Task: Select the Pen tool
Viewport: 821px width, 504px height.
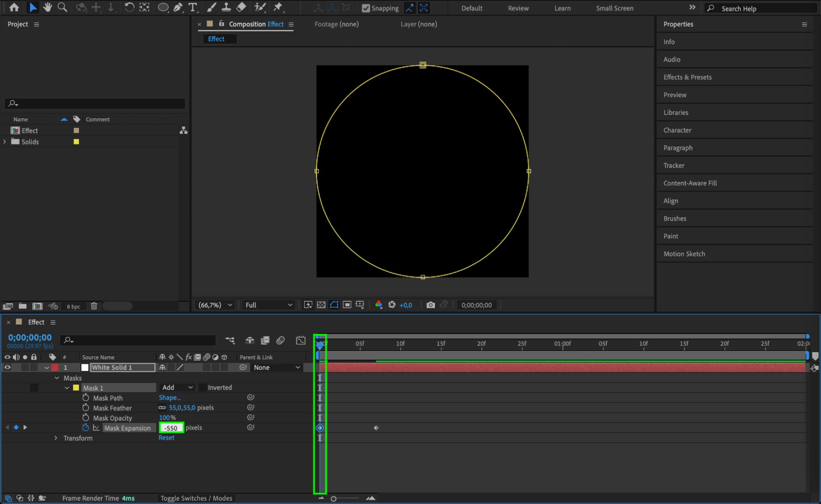Action: click(x=178, y=7)
